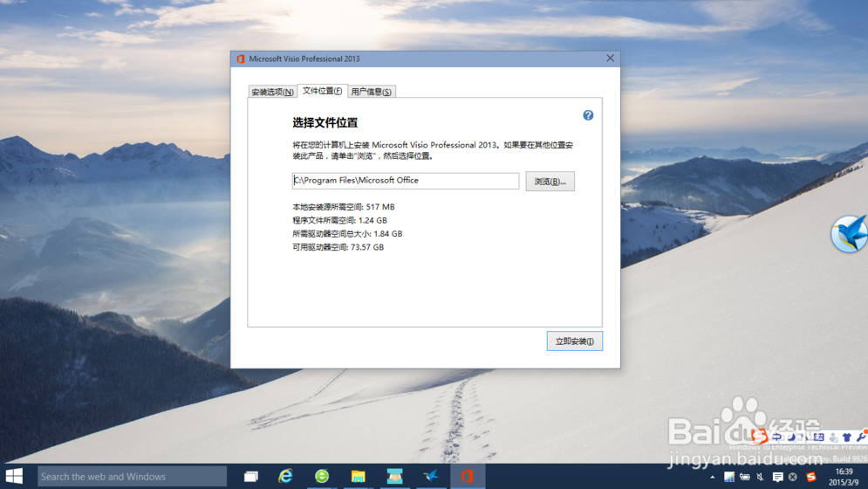
Task: Open File Explorer from the taskbar
Action: click(359, 476)
